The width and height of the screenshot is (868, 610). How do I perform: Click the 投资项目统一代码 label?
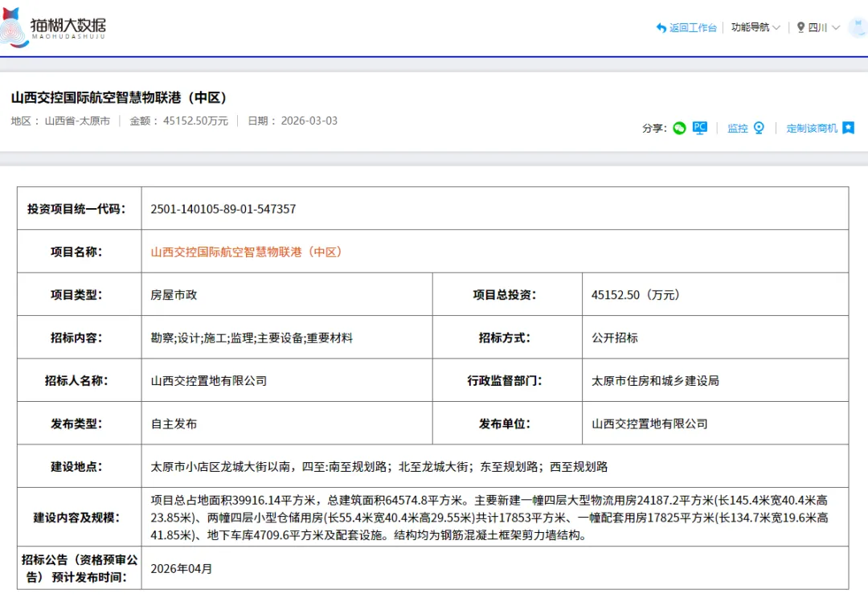(x=76, y=209)
